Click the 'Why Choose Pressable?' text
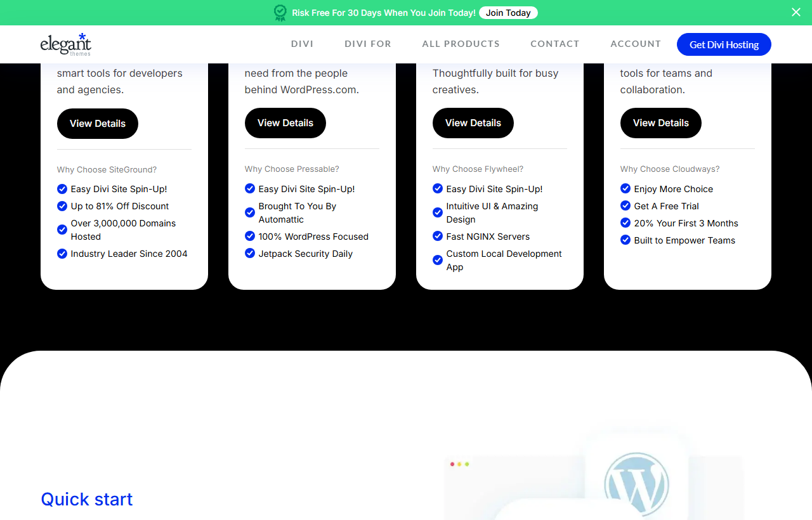Screen dimensions: 812x520 pos(292,169)
